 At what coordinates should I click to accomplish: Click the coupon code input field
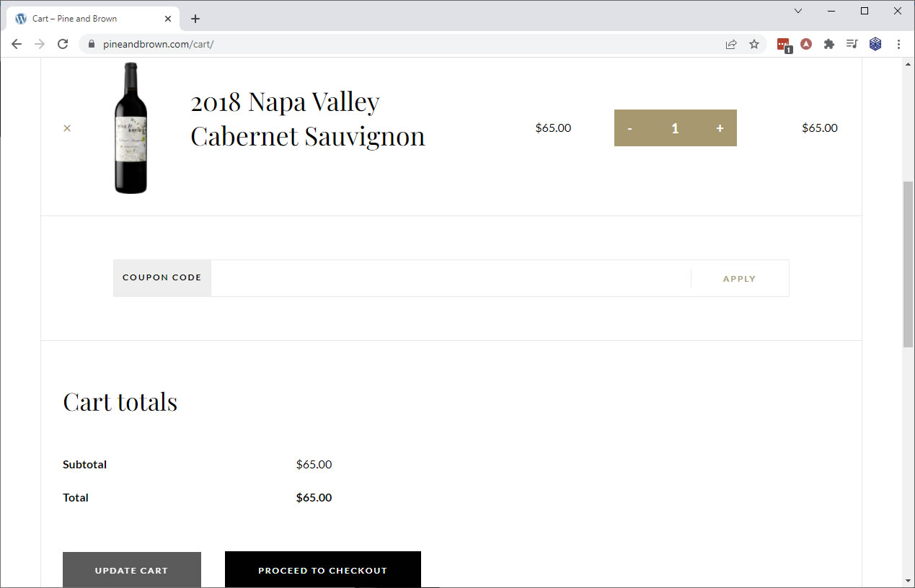click(x=450, y=278)
